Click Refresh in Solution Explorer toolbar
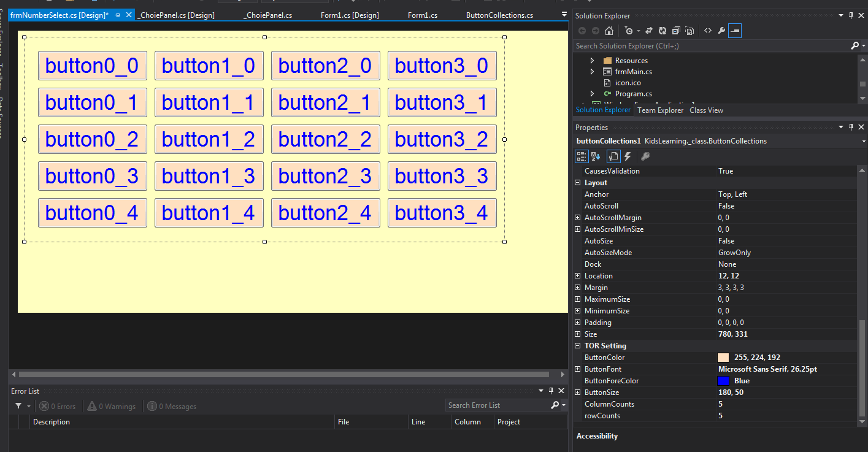868x452 pixels. click(x=663, y=31)
